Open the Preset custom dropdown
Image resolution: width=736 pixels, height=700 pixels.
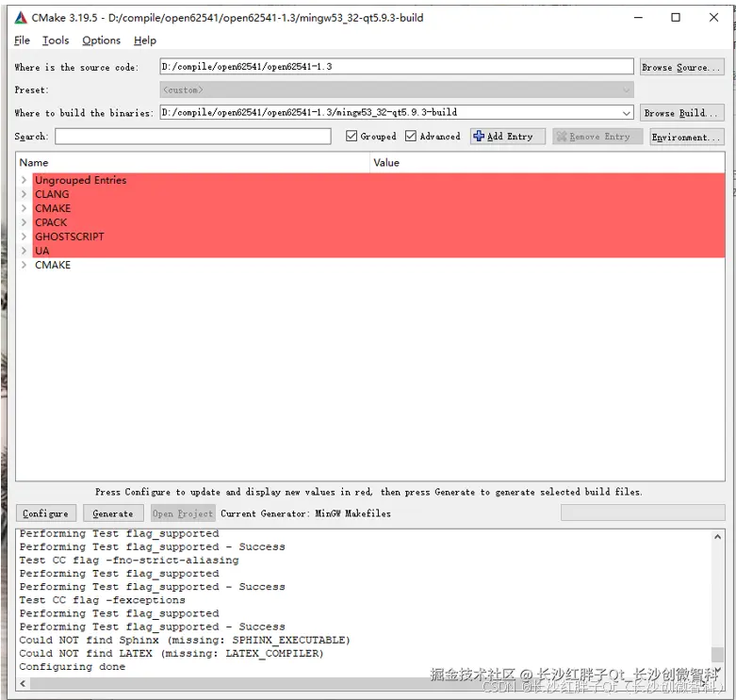click(626, 90)
